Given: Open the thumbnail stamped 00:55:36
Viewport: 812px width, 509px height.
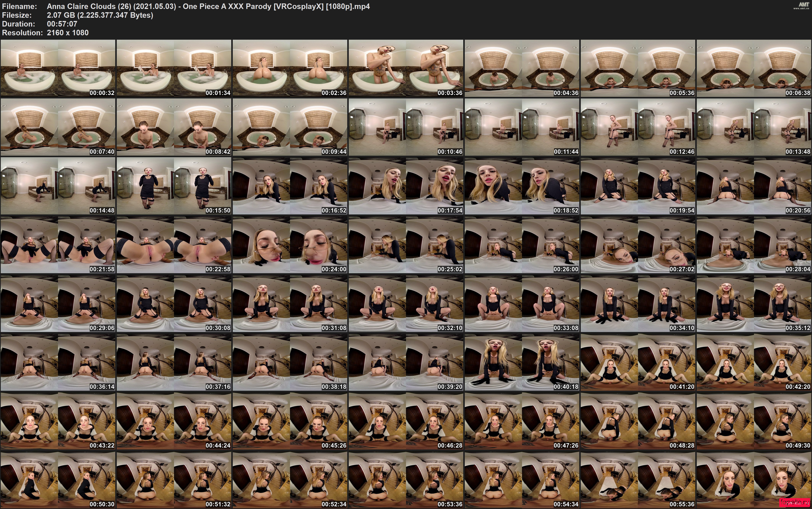Looking at the screenshot, I should point(638,480).
